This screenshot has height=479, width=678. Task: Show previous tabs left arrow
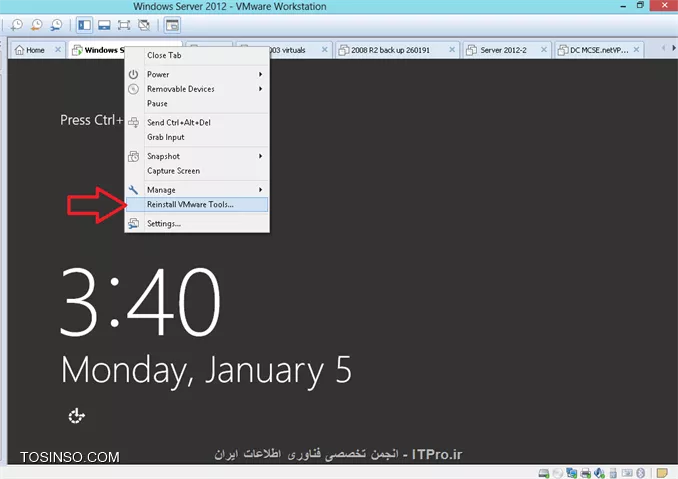click(663, 48)
